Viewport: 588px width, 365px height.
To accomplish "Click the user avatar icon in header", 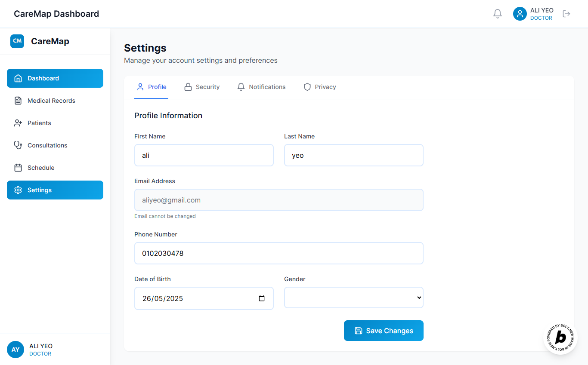I will (x=520, y=14).
